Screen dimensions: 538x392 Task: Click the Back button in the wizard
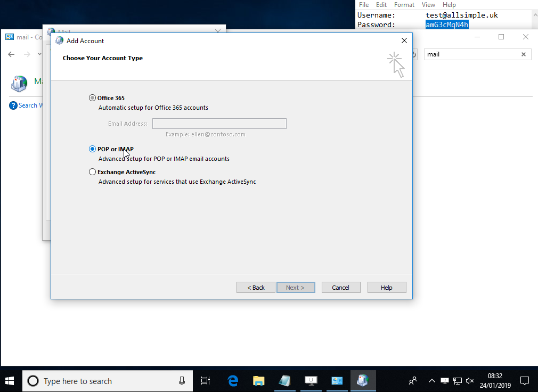[x=256, y=288]
